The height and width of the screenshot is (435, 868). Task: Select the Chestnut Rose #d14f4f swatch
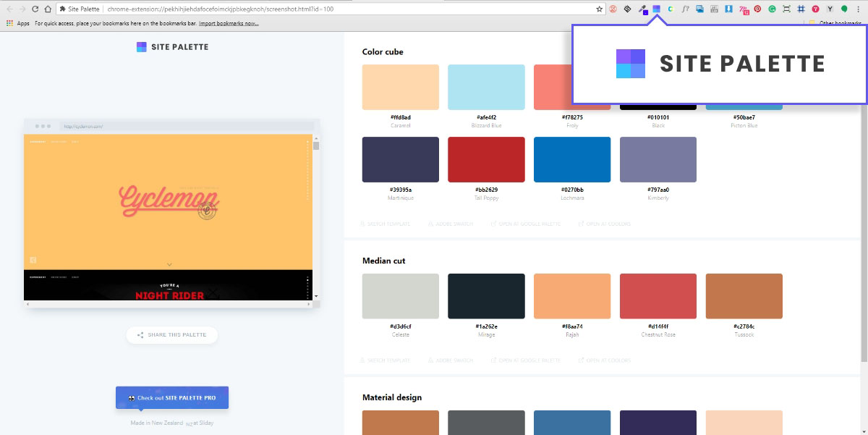[658, 296]
